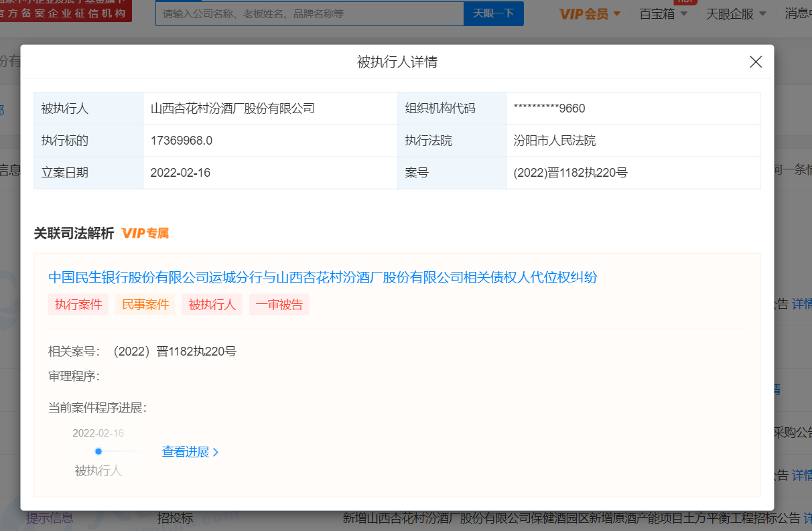Click the 一审被告 tag
812x531 pixels.
click(x=279, y=305)
